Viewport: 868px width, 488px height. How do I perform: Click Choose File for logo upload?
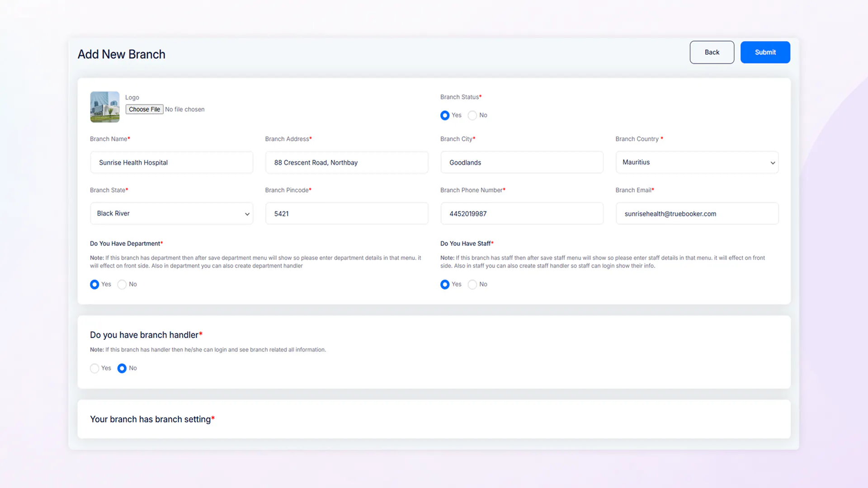tap(144, 109)
